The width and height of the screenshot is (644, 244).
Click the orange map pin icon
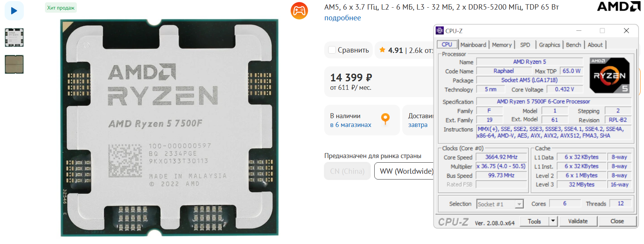pos(385,119)
